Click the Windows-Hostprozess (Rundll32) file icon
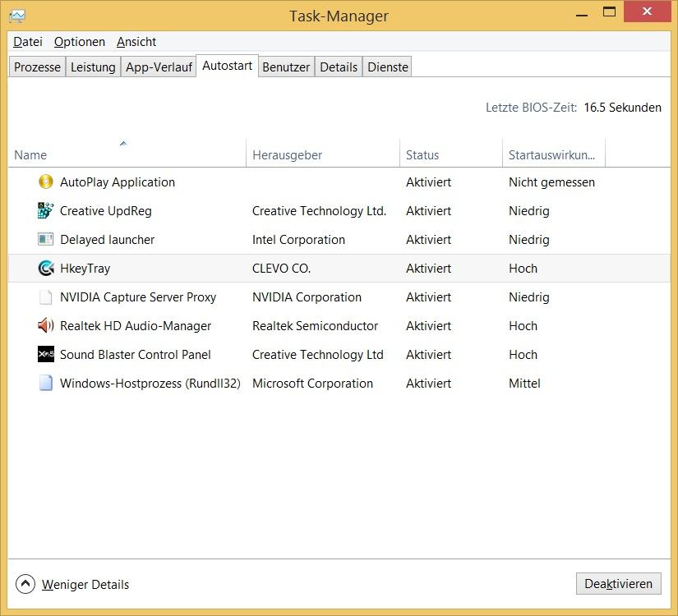The height and width of the screenshot is (616, 678). pyautogui.click(x=46, y=383)
